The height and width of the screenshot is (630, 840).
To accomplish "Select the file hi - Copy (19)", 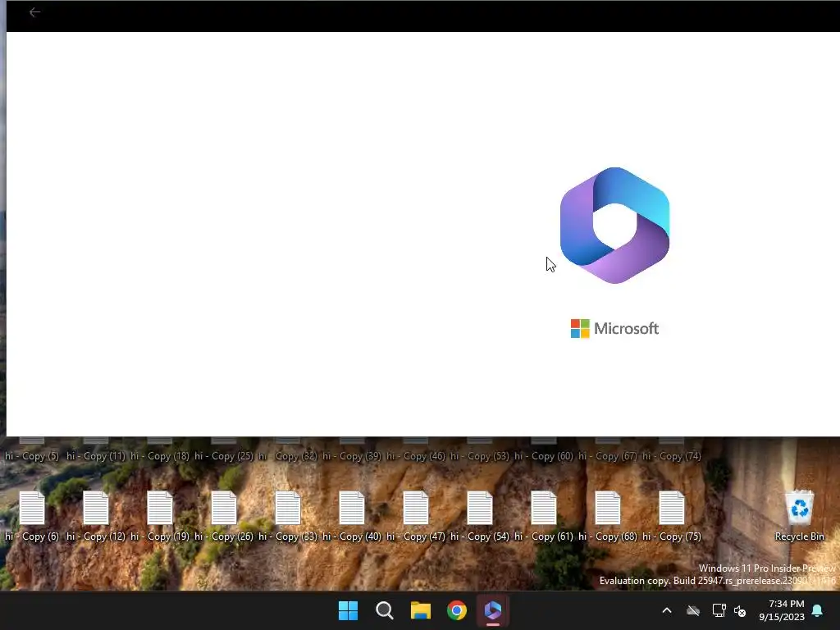I will coord(160,516).
